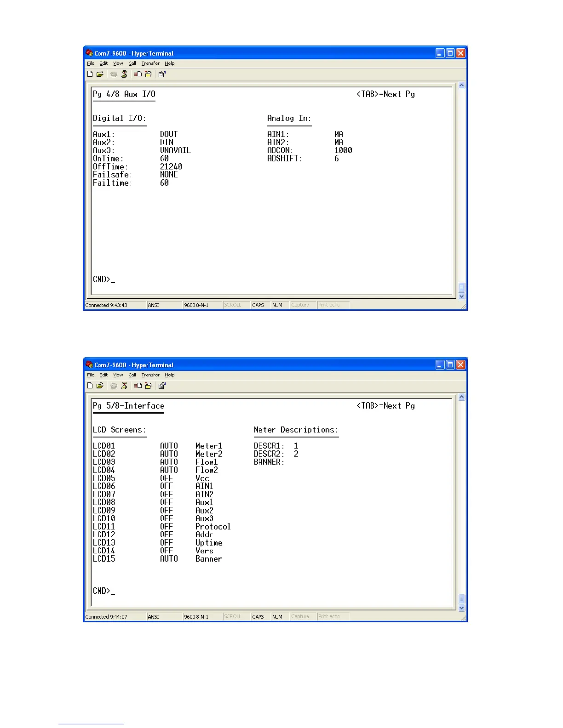Click scroll-down arrow in Aux I/O window

(462, 296)
